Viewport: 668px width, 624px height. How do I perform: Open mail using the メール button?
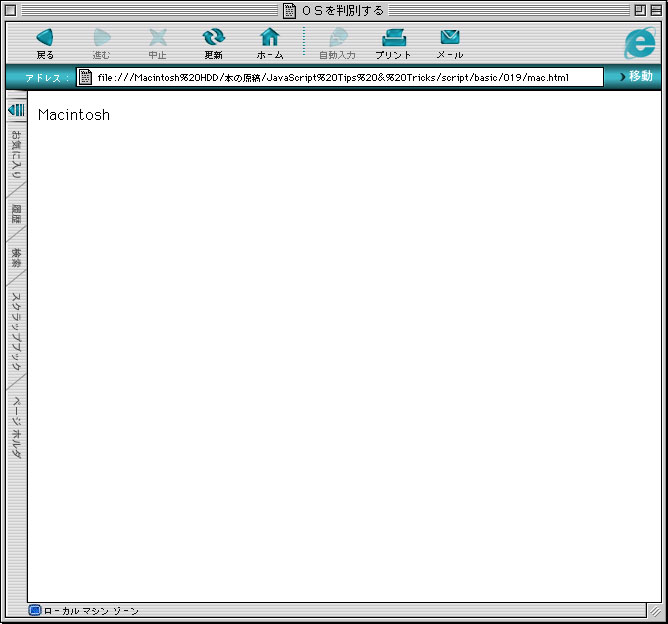click(450, 43)
